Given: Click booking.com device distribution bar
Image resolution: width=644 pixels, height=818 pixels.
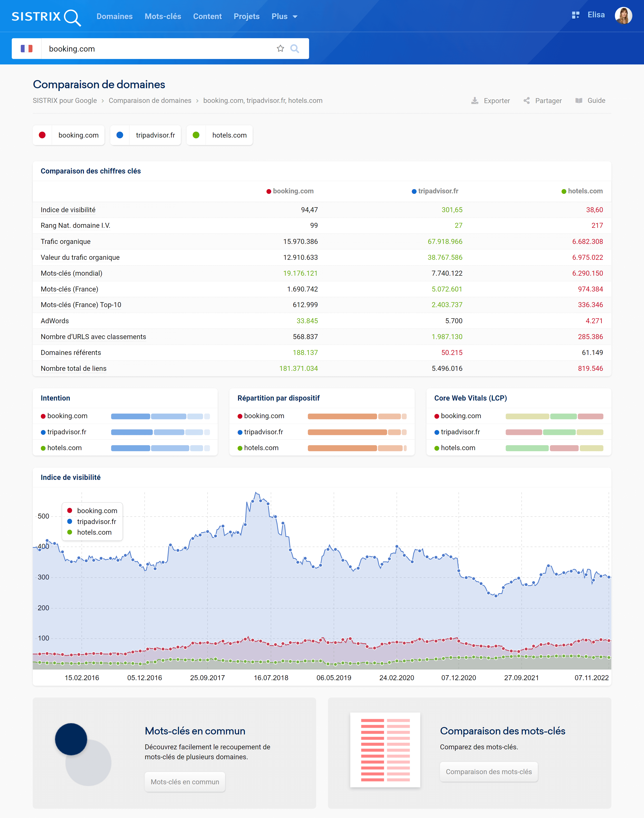Looking at the screenshot, I should tap(357, 416).
